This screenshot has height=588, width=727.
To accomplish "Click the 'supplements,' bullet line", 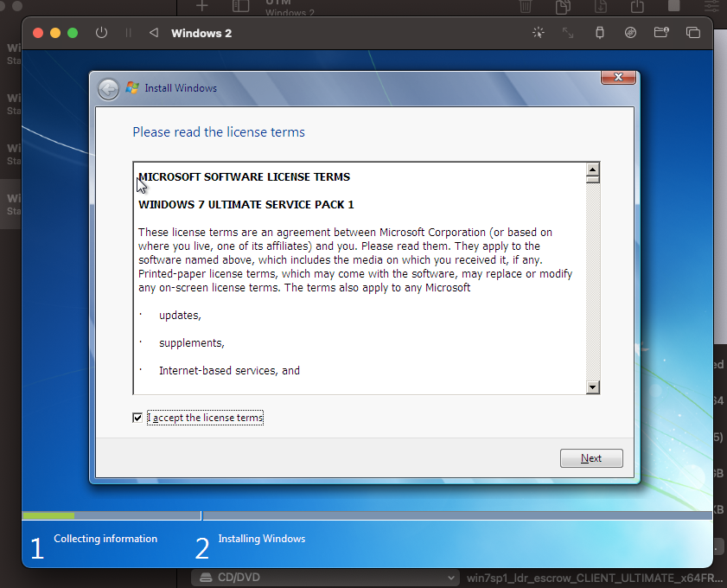I will tap(192, 343).
